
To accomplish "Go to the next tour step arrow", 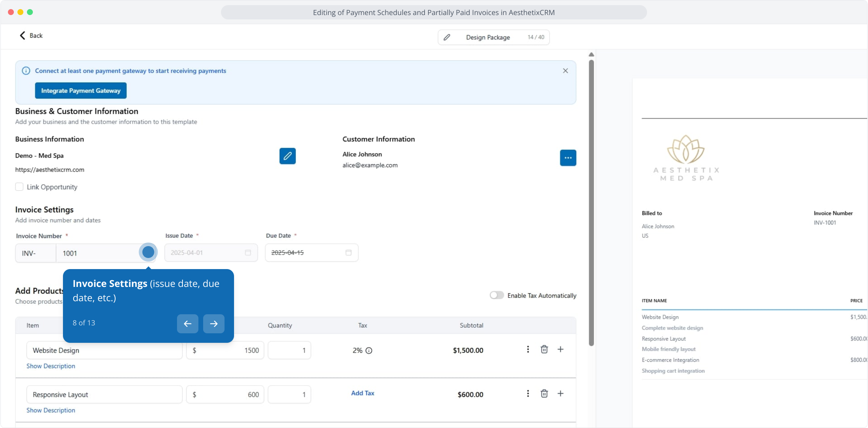I will [214, 324].
